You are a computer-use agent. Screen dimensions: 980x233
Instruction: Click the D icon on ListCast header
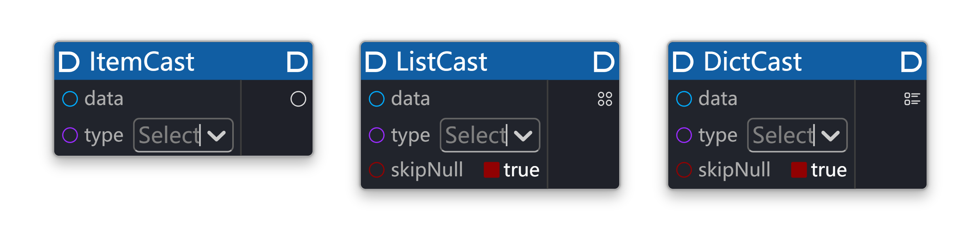pos(377,61)
